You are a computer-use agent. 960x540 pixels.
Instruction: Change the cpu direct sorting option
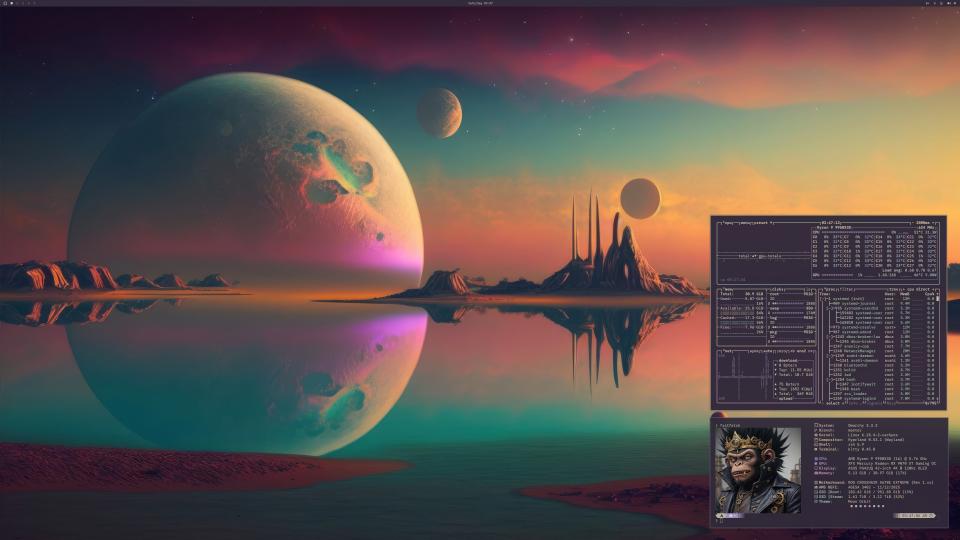pos(919,290)
